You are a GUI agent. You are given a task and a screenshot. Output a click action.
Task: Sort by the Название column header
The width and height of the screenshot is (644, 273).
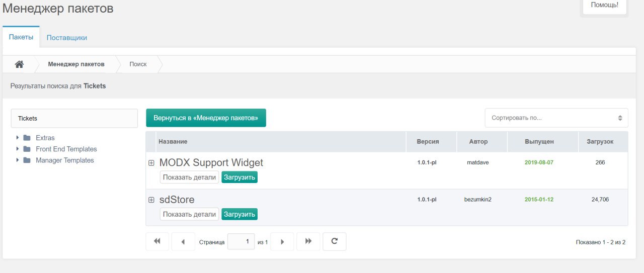coord(281,142)
